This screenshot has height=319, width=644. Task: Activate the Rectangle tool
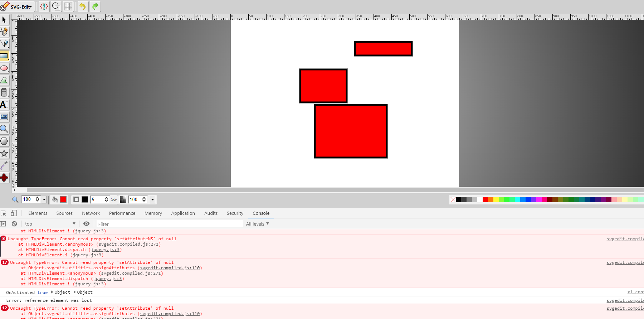point(4,56)
